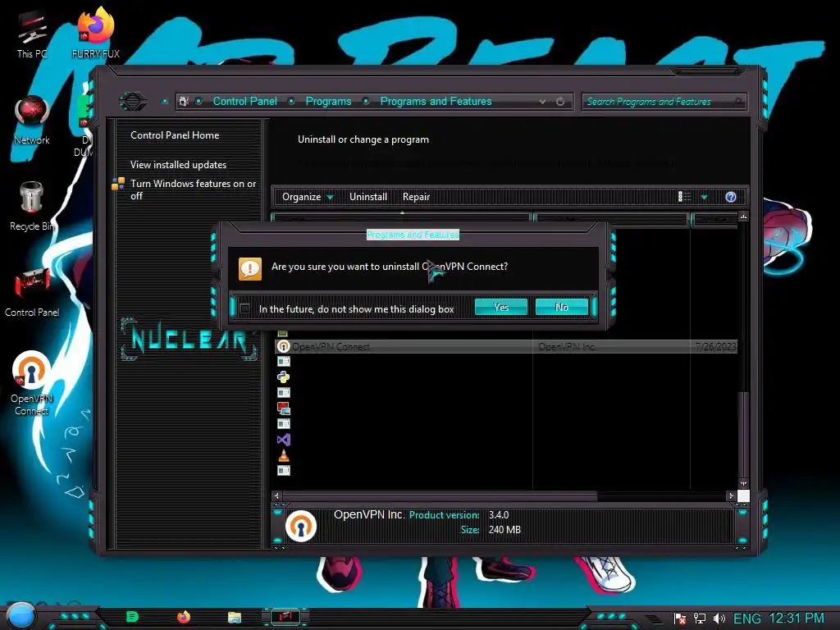Open Control Panel Home link

point(175,135)
